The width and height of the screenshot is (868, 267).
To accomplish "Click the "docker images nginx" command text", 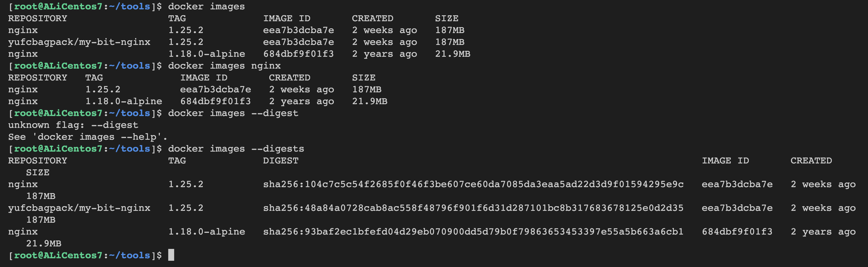I will click(x=224, y=66).
